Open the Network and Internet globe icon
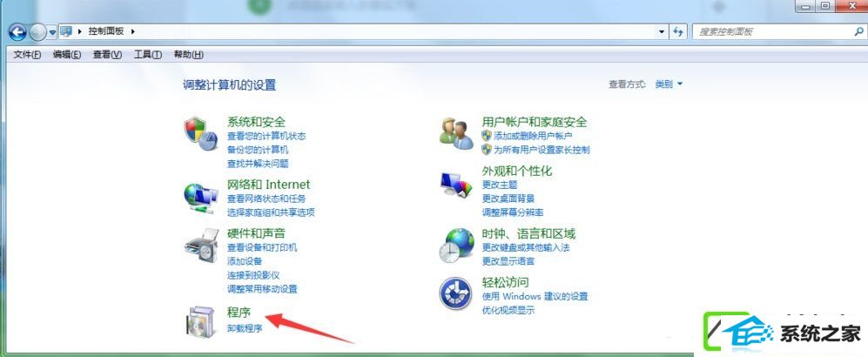This screenshot has width=868, height=357. [201, 197]
